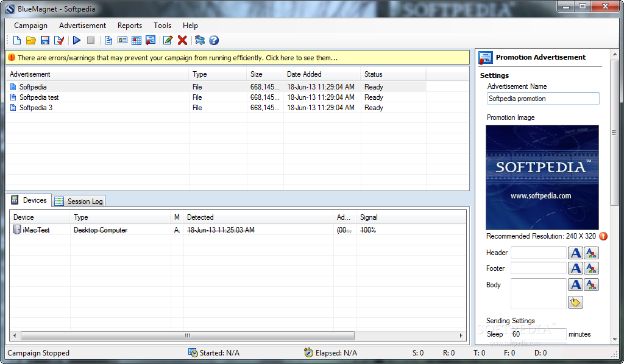Open the Footer font settings icon

point(575,268)
